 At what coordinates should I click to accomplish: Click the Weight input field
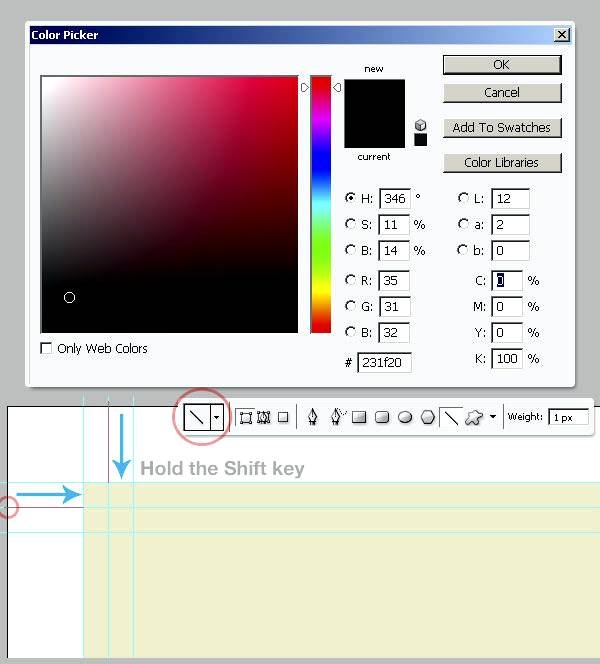pyautogui.click(x=568, y=417)
